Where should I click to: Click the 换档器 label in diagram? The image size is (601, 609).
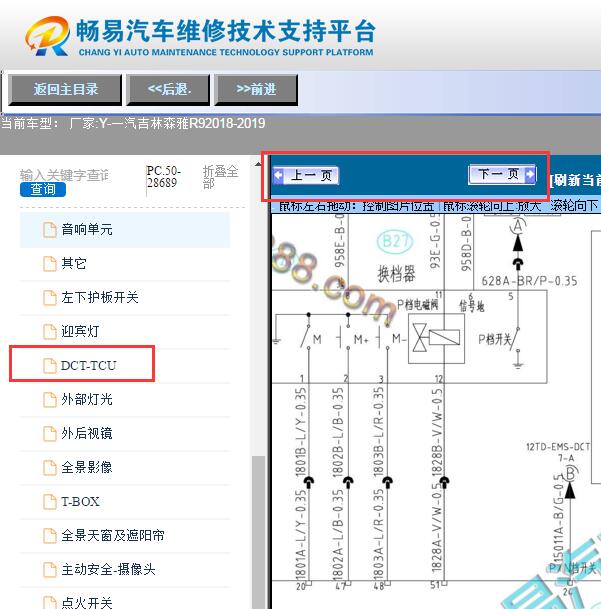(x=396, y=273)
